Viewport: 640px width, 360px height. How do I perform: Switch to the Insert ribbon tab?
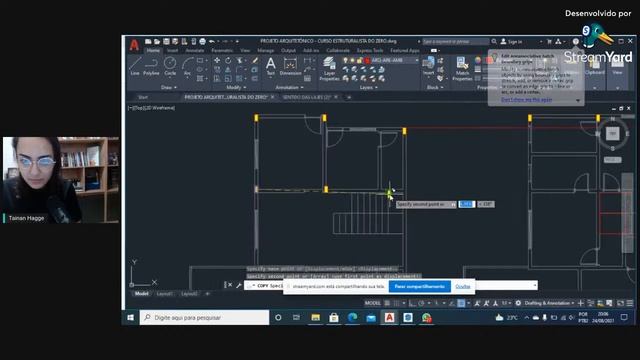172,51
